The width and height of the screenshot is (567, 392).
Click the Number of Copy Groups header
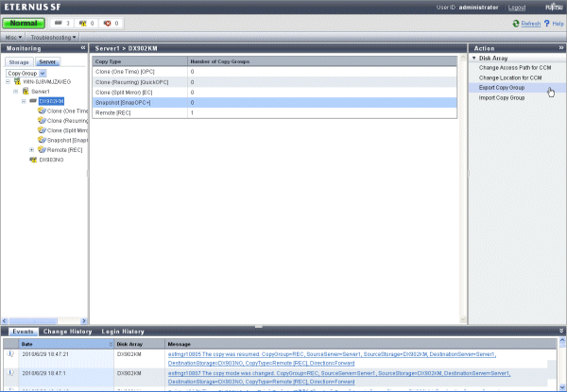coord(322,61)
